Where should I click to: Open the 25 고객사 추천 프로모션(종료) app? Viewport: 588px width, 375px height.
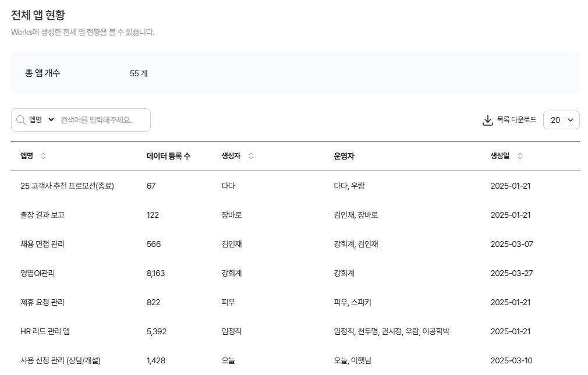[67, 186]
